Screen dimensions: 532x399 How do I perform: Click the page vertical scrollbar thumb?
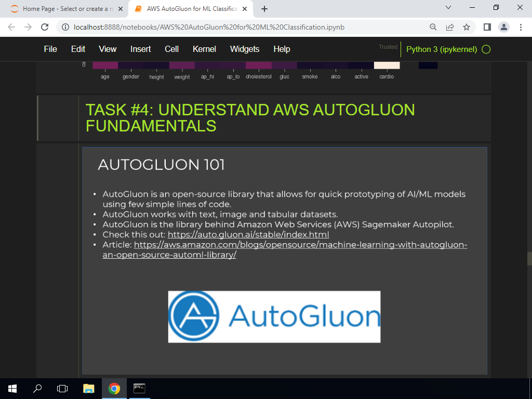[529, 259]
